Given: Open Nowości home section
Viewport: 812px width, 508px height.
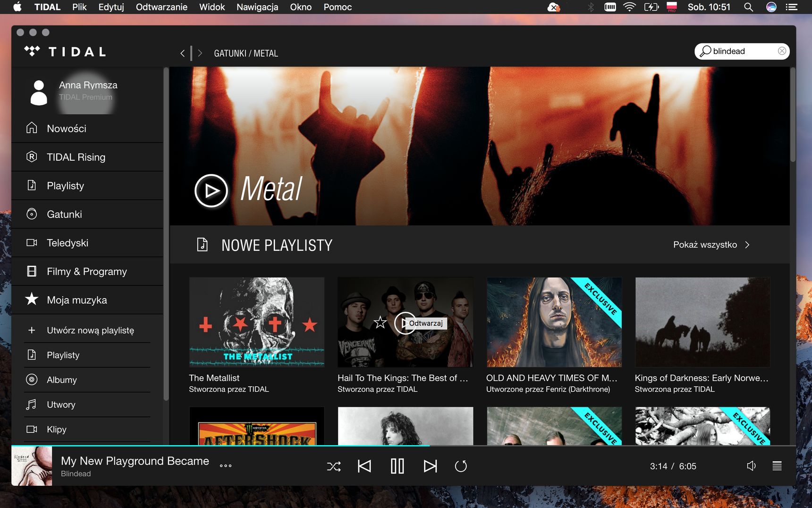Looking at the screenshot, I should (x=87, y=129).
